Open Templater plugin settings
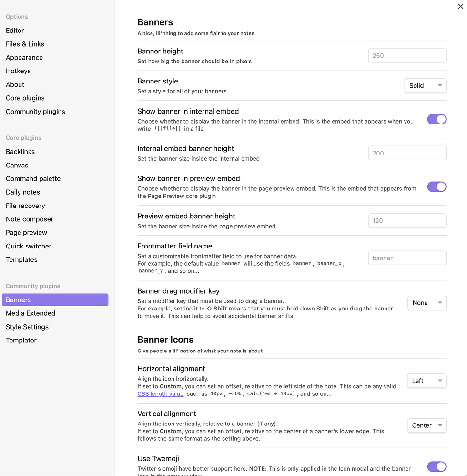 tap(21, 340)
